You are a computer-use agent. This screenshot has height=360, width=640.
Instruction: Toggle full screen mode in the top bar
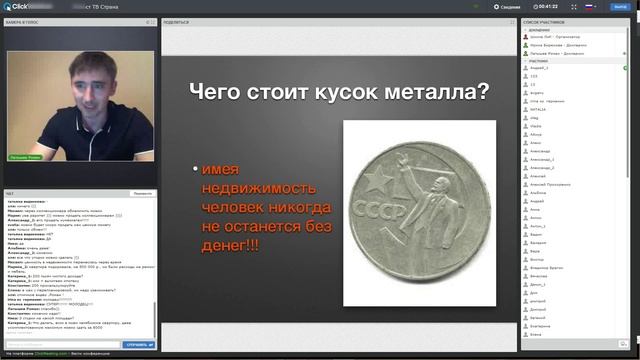point(574,7)
